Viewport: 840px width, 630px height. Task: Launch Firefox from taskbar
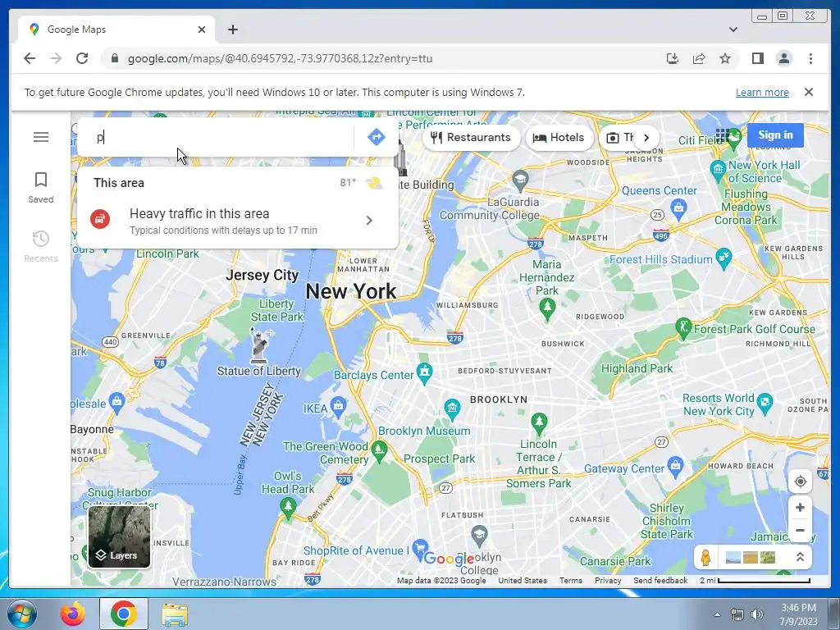72,614
